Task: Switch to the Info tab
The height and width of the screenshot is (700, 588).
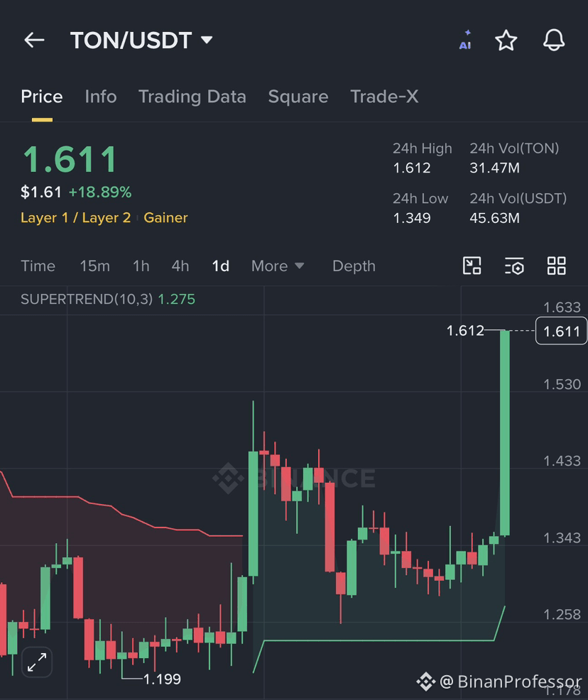Action: point(101,97)
